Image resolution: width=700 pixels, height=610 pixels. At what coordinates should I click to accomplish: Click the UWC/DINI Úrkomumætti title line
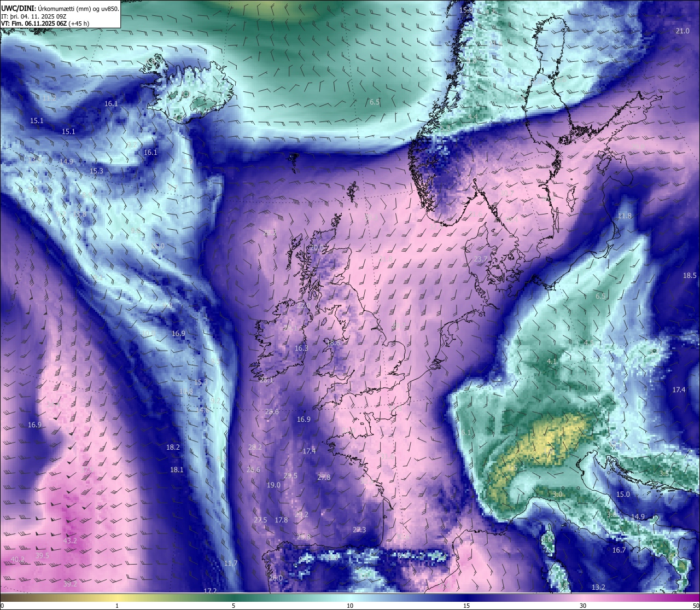(x=60, y=8)
